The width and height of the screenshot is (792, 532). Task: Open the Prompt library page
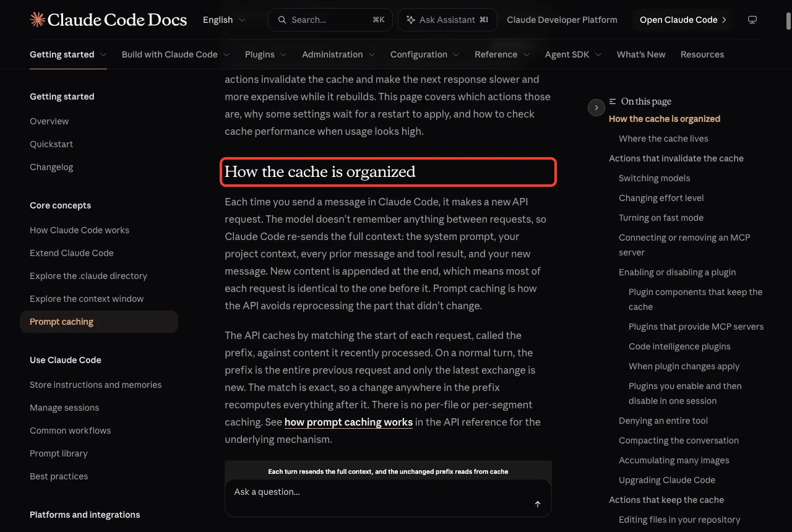pos(59,453)
